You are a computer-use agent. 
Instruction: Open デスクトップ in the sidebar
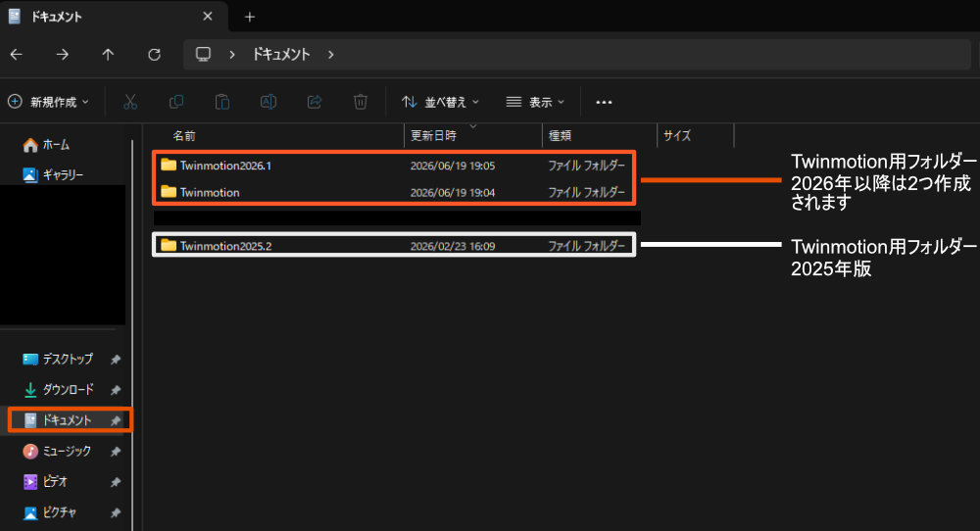point(58,360)
